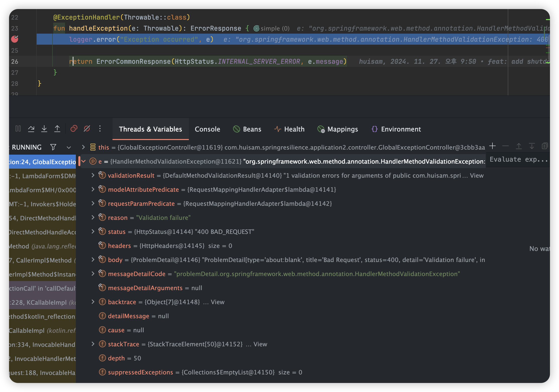Click the plus icon to add a watch
The width and height of the screenshot is (559, 392).
492,146
